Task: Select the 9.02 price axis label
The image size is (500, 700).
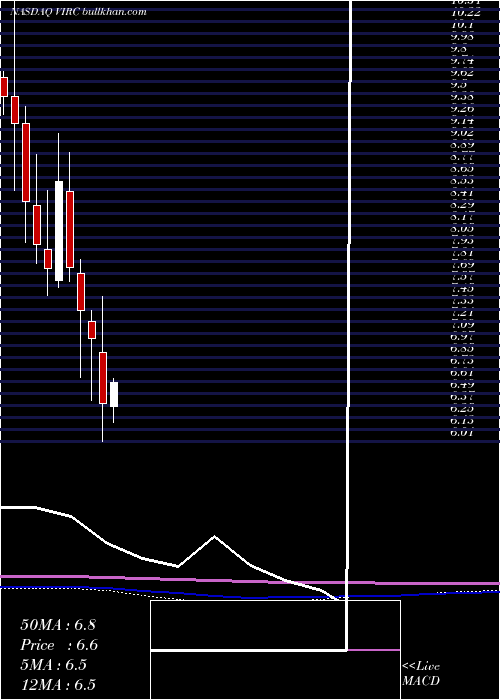Action: pyautogui.click(x=462, y=133)
